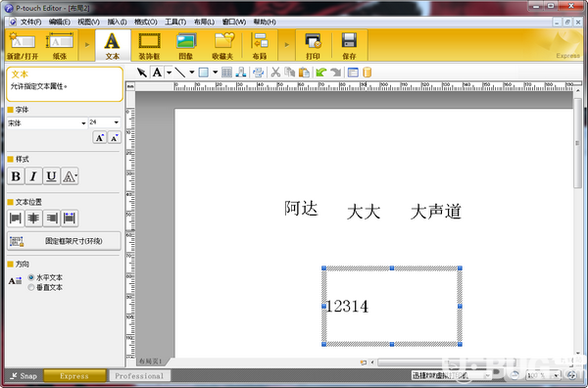588x388 pixels.
Task: Redo with gray arrow icon
Action: tap(336, 73)
